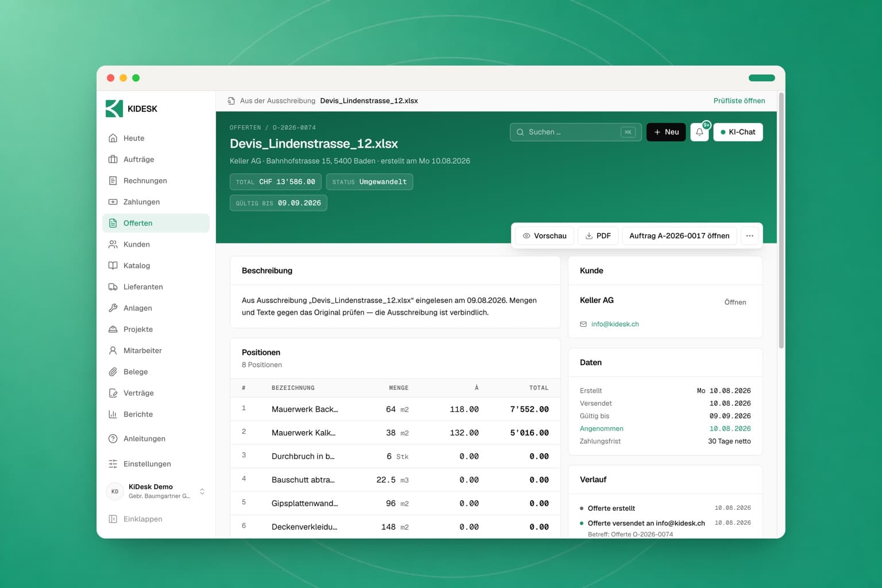The height and width of the screenshot is (588, 882).
Task: Collapse the sidebar with Einklappen
Action: tap(136, 519)
